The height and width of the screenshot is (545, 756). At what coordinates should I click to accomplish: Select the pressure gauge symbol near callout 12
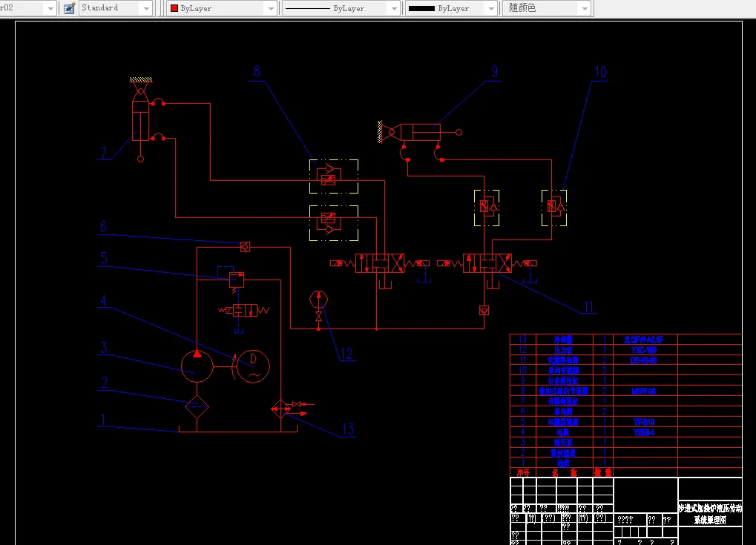click(318, 300)
